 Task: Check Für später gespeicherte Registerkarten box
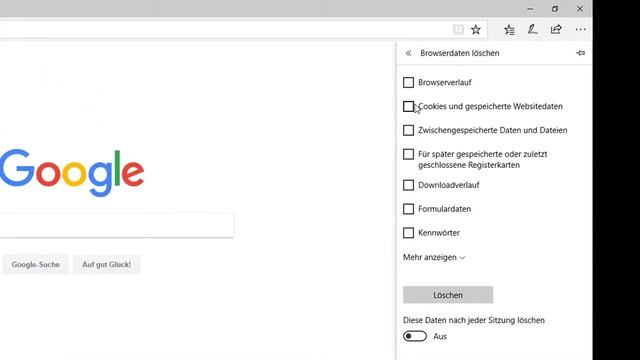click(408, 154)
